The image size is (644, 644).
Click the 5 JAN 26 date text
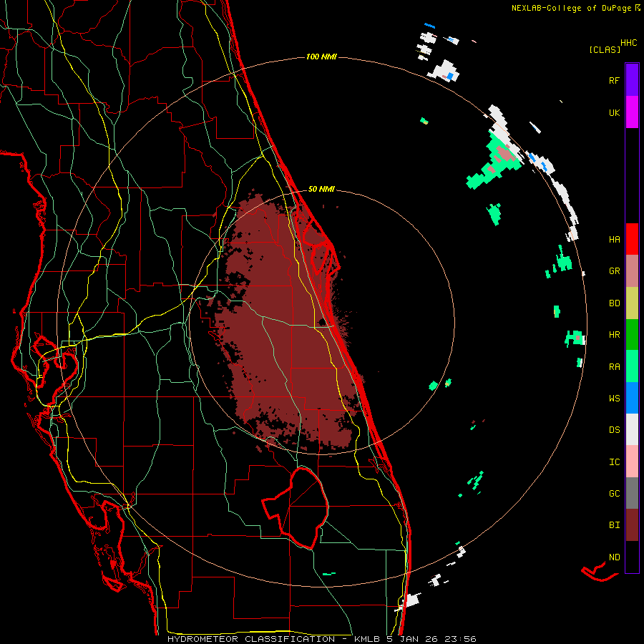tap(411, 639)
